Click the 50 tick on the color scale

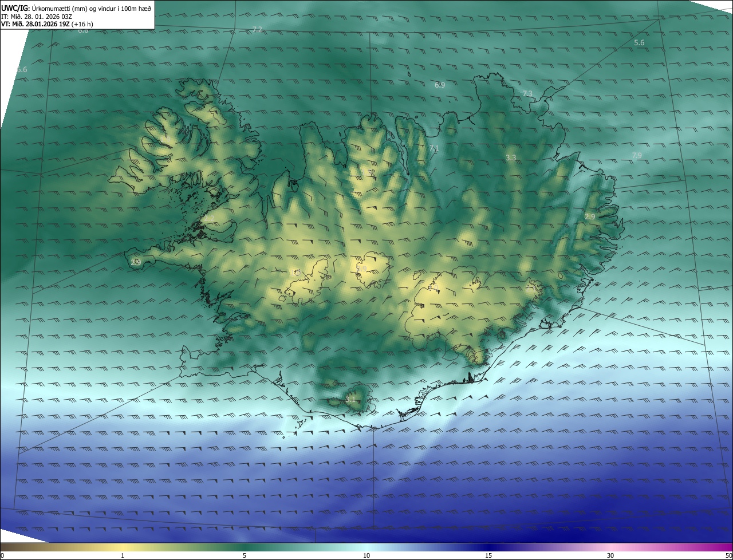[x=728, y=555]
